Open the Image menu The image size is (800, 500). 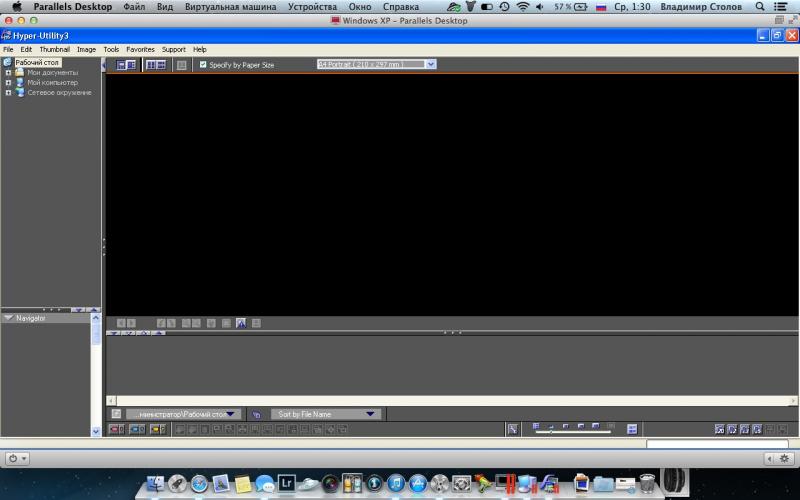tap(86, 49)
